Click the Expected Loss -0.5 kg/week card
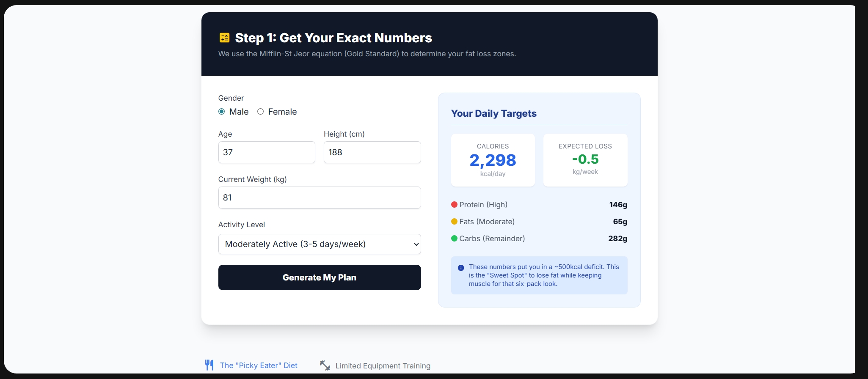Screen dimensions: 868x379 585,160
